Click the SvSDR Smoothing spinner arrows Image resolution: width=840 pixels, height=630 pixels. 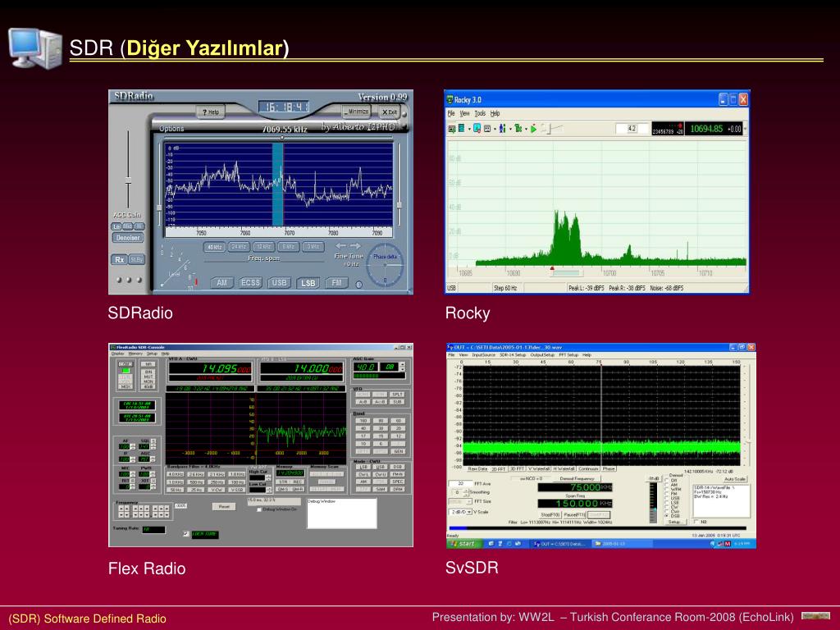coord(466,492)
